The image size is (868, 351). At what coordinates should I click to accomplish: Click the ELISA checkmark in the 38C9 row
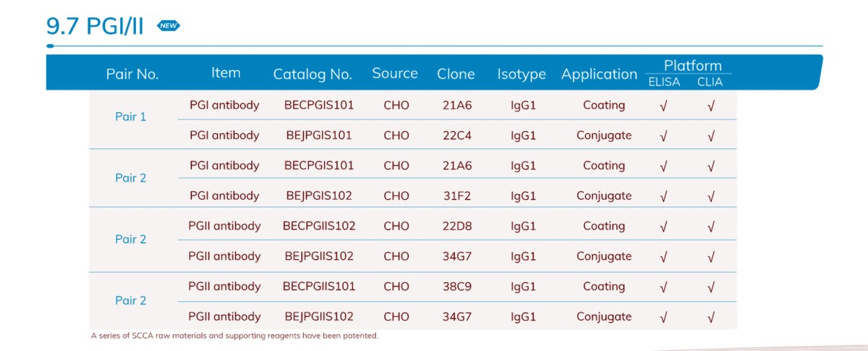[x=663, y=287]
